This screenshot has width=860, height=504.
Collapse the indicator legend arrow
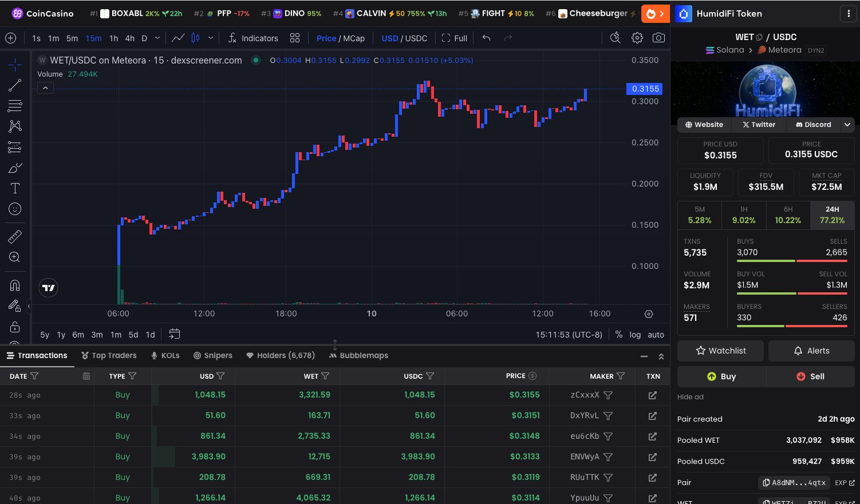[x=45, y=88]
